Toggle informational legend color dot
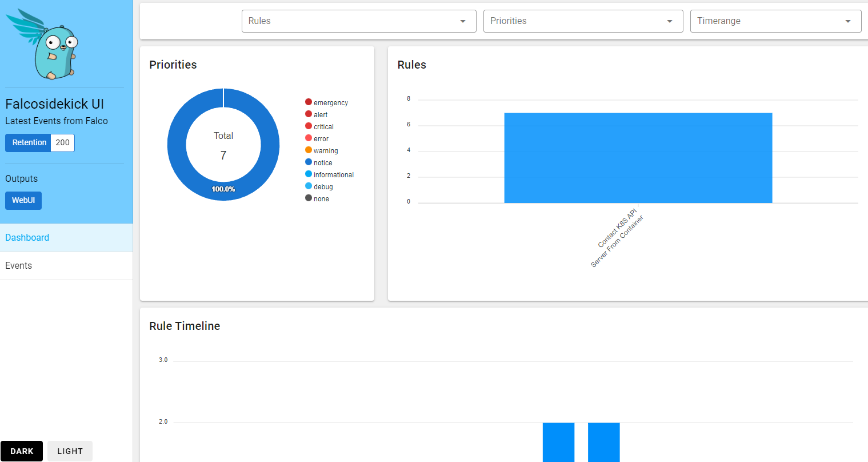868x462 pixels. pyautogui.click(x=309, y=174)
